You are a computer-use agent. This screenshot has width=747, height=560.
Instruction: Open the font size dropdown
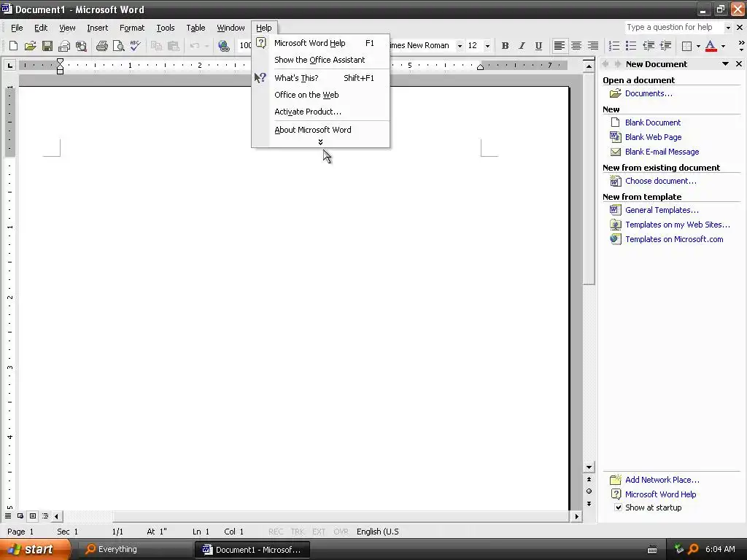[487, 46]
